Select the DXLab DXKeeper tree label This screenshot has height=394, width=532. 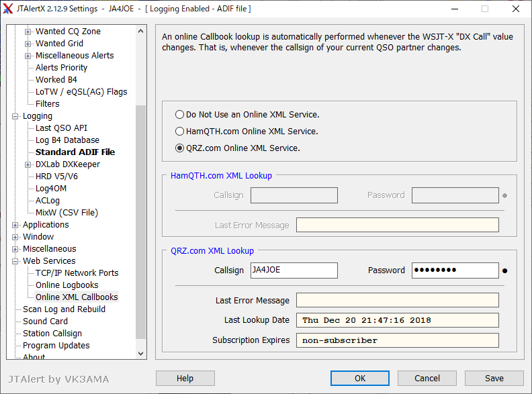click(68, 164)
